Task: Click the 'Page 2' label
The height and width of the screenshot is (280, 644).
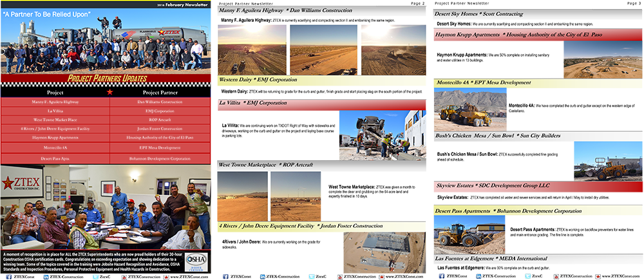Action: click(418, 3)
